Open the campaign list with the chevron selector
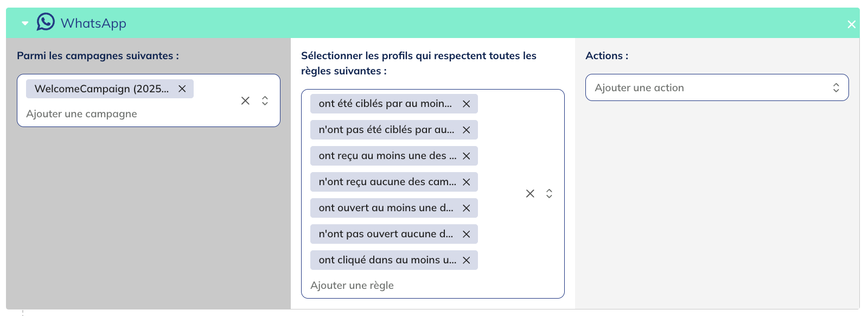The height and width of the screenshot is (316, 868). click(x=265, y=100)
